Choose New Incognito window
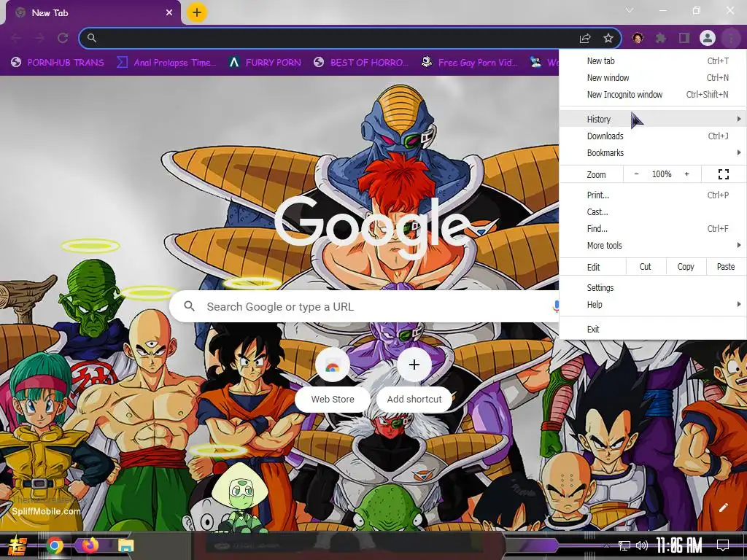 [653, 94]
